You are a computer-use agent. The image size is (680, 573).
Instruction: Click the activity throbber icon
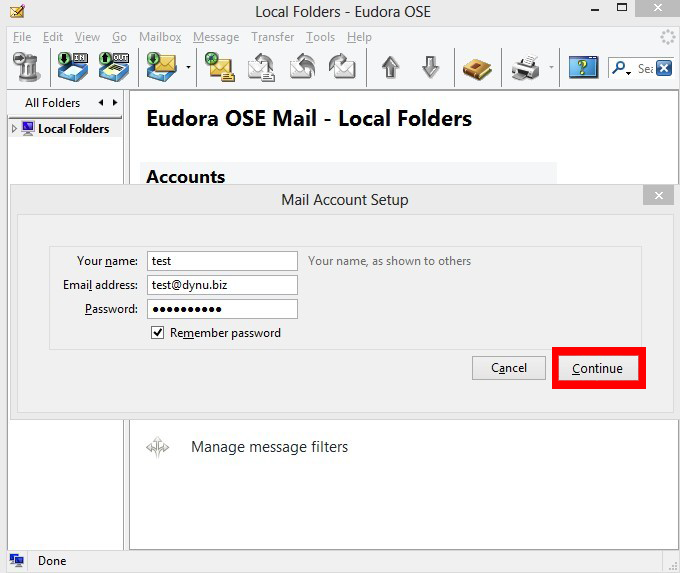[x=668, y=37]
